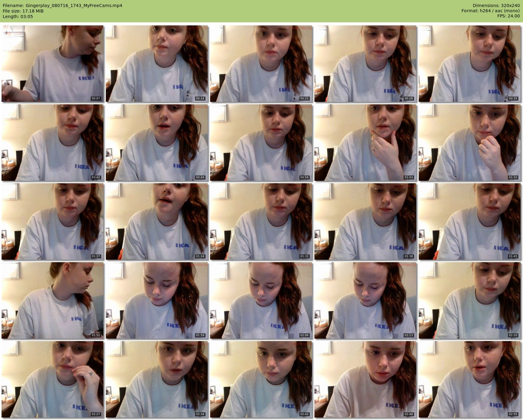Open the thumbnail stamped 00:42
Image resolution: width=523 pixels, height=420 pixels.
[53, 143]
